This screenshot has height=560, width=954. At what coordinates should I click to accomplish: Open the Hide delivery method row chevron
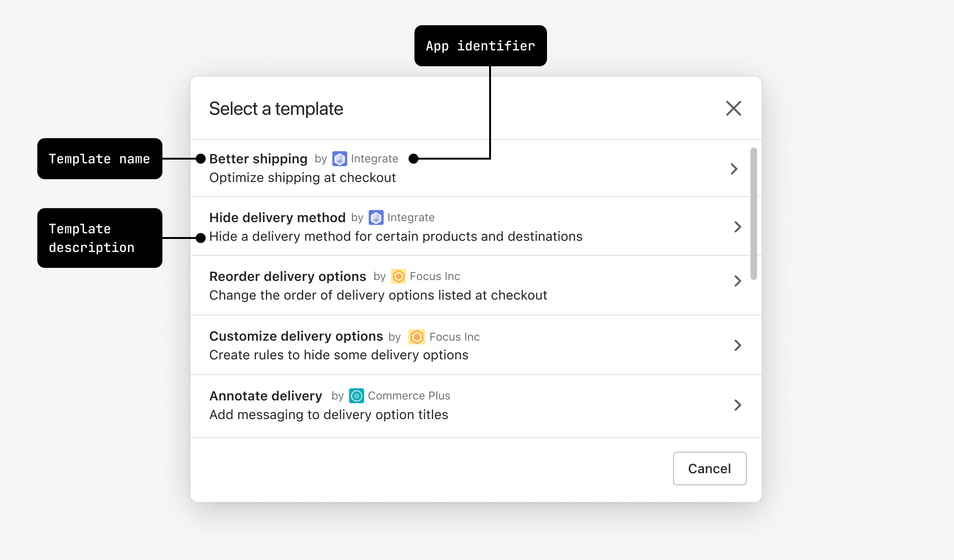point(737,227)
